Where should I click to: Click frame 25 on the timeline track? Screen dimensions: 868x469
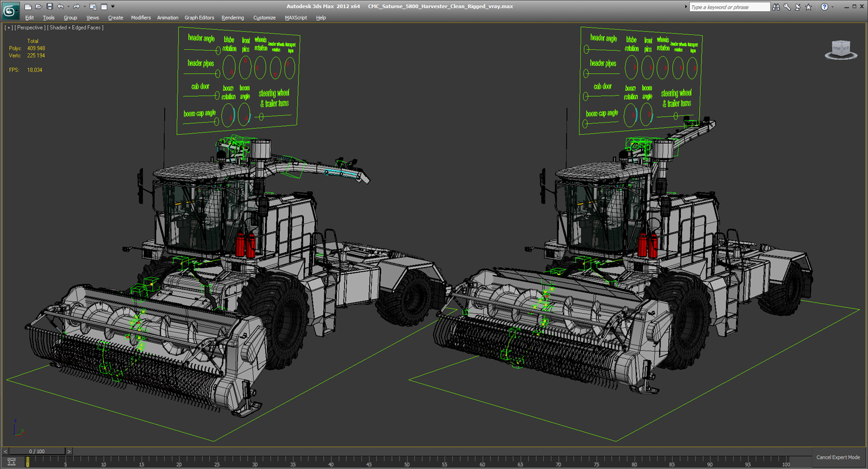pyautogui.click(x=217, y=461)
